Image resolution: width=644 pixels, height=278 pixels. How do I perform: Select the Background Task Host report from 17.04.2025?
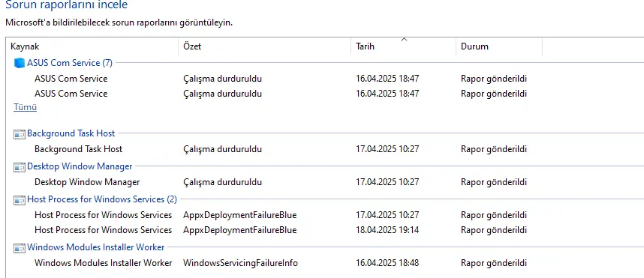click(326, 149)
